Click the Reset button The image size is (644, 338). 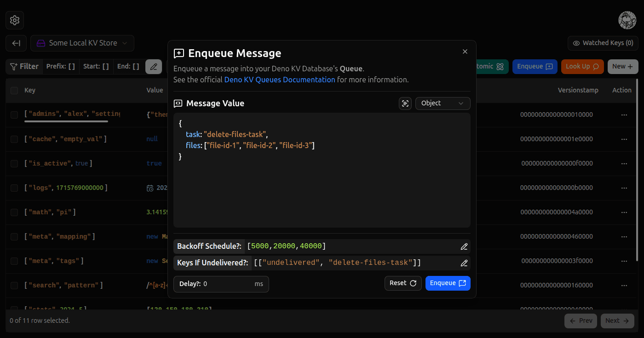pos(403,283)
